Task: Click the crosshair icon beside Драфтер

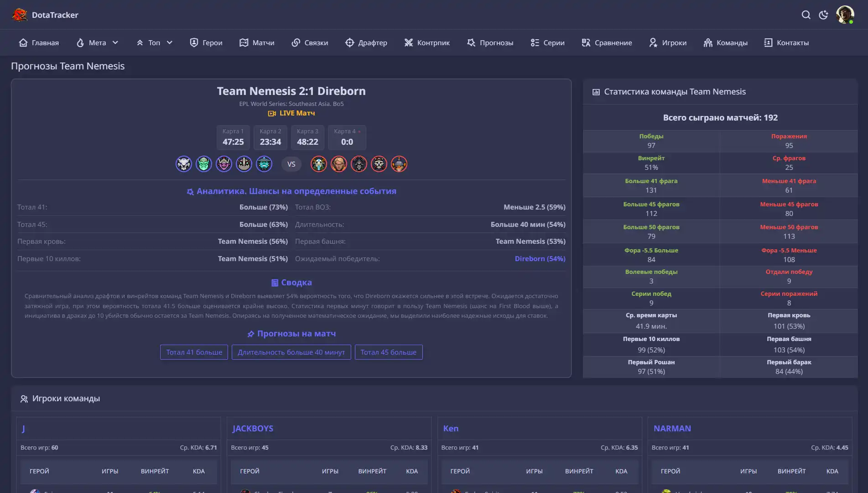Action: (350, 42)
